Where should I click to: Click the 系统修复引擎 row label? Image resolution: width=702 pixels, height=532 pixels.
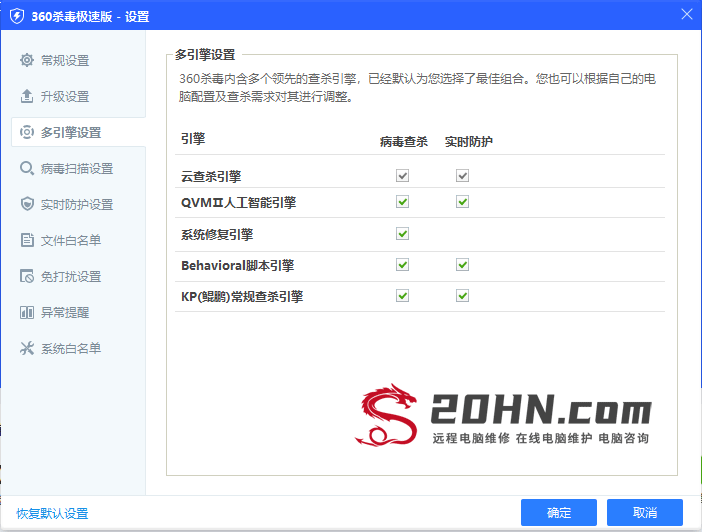[217, 234]
